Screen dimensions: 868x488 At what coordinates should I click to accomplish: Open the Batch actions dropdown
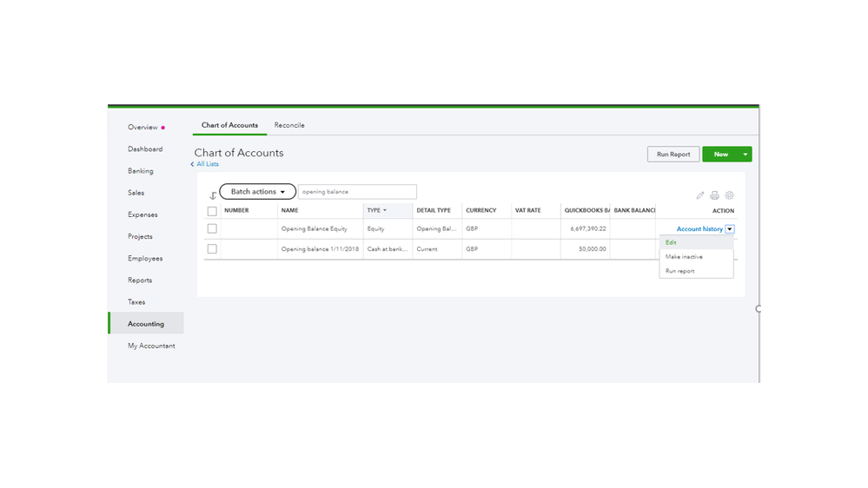257,192
